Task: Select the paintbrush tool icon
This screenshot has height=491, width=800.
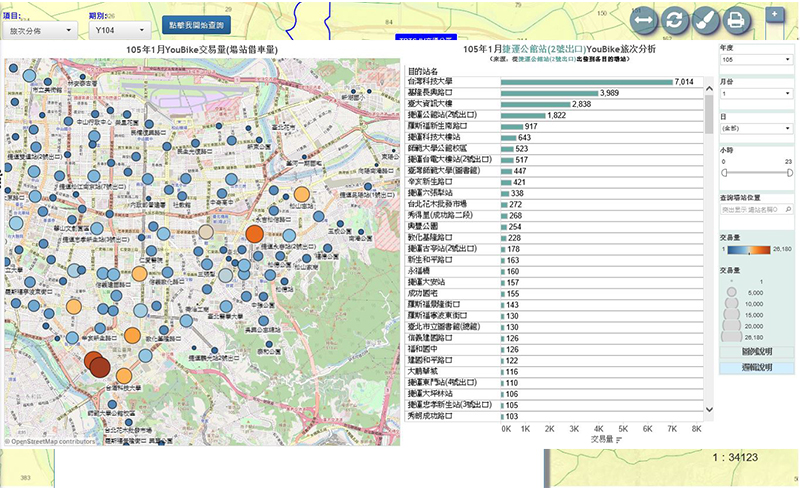Action: click(706, 20)
